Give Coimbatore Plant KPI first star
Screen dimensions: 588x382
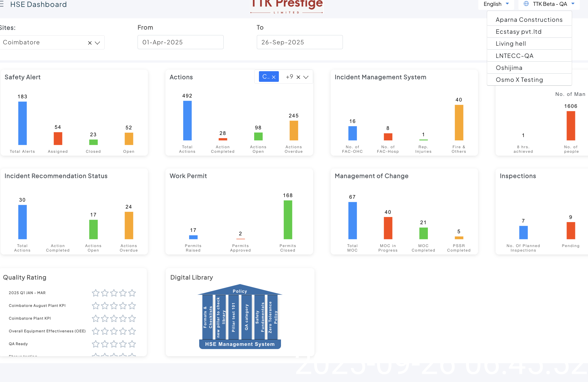pyautogui.click(x=96, y=319)
